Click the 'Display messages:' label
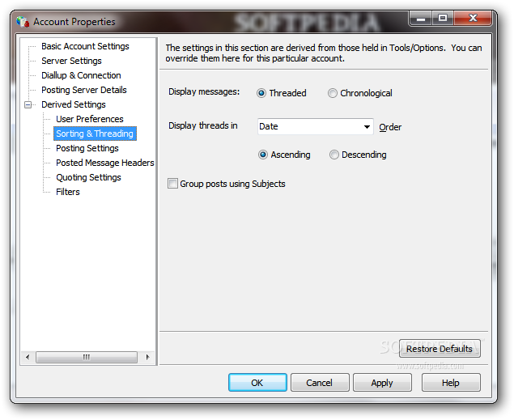 click(x=204, y=92)
